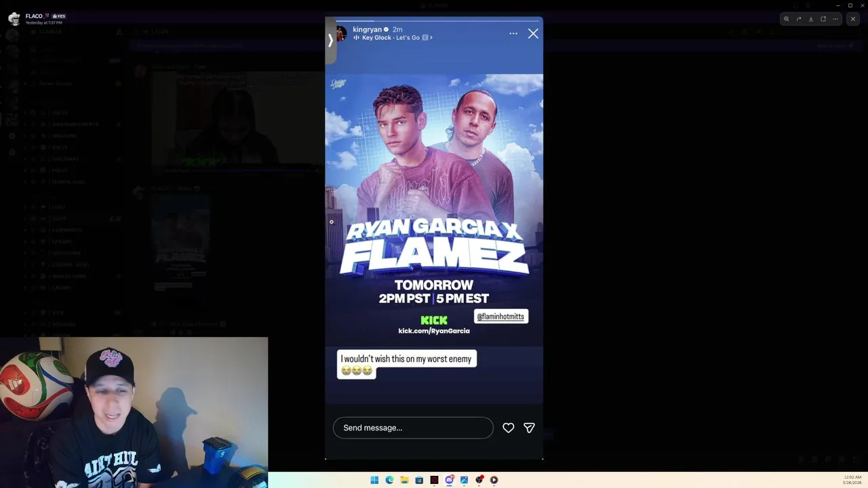Click the Send message field in the story
The width and height of the screenshot is (868, 488).
(x=413, y=428)
